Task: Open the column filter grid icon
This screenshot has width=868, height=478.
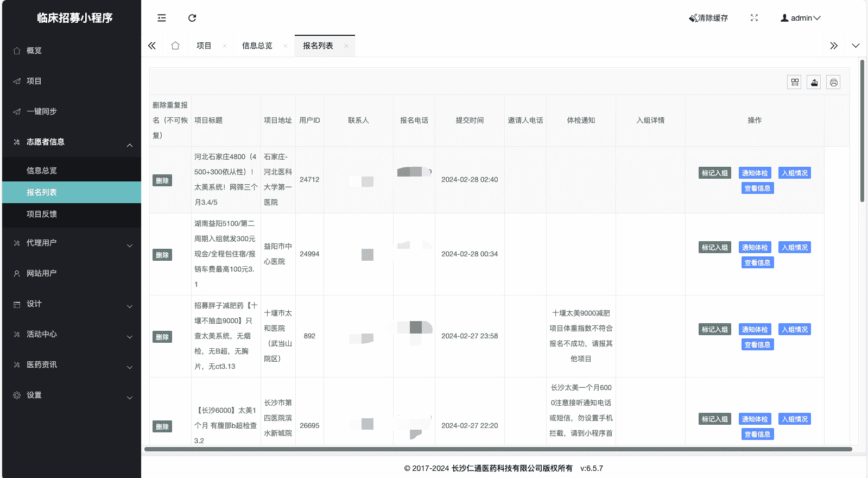Action: click(x=795, y=82)
